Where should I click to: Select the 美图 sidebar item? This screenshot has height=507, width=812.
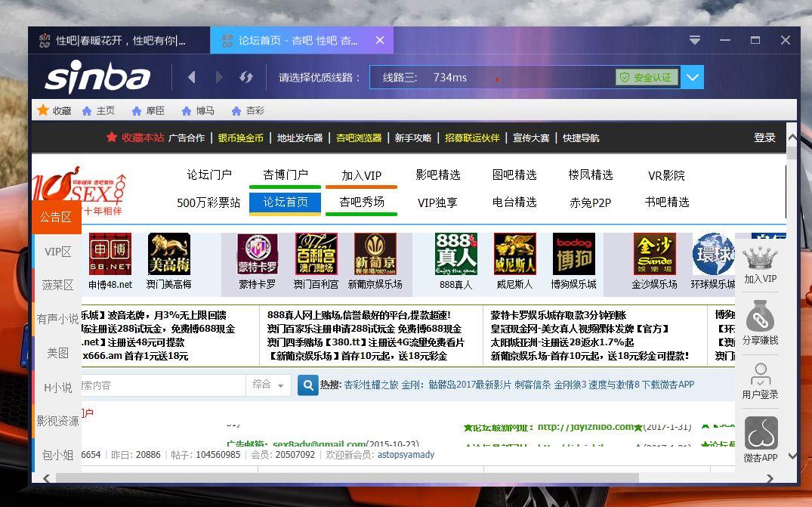coord(57,353)
